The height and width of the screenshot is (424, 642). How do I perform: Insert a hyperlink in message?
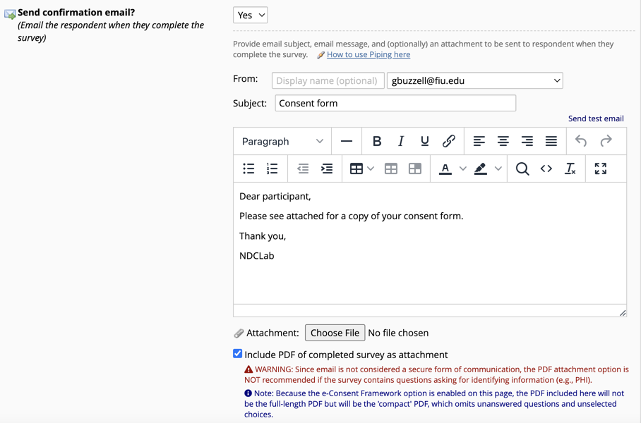449,141
